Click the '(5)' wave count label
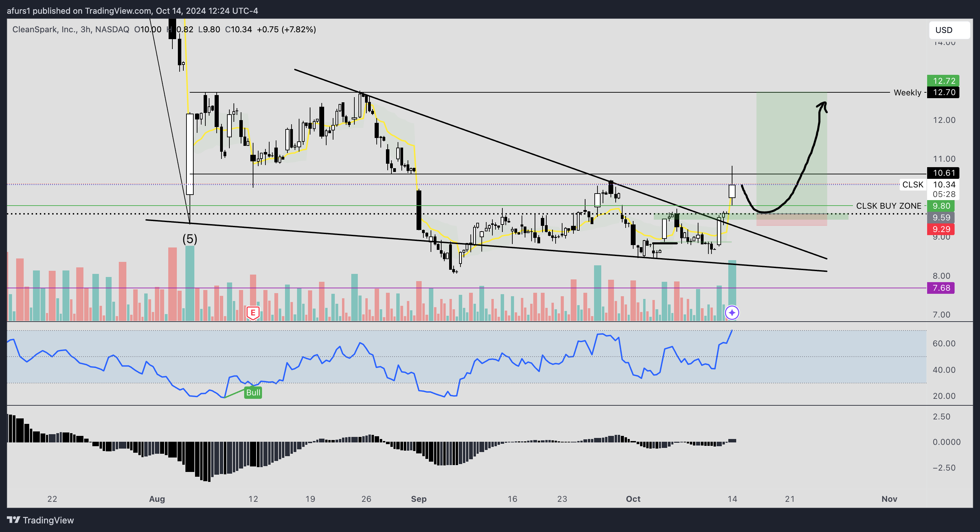980x532 pixels. pos(190,239)
